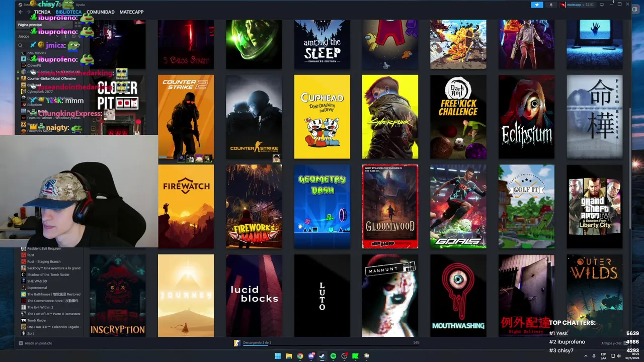Select the Night Delivery game cover
The image size is (644, 362).
[x=526, y=296]
